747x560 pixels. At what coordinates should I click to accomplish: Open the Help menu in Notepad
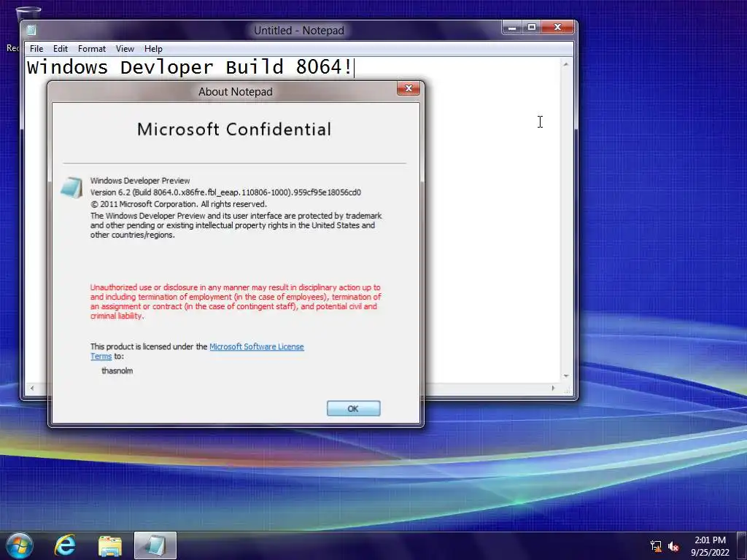click(x=153, y=49)
